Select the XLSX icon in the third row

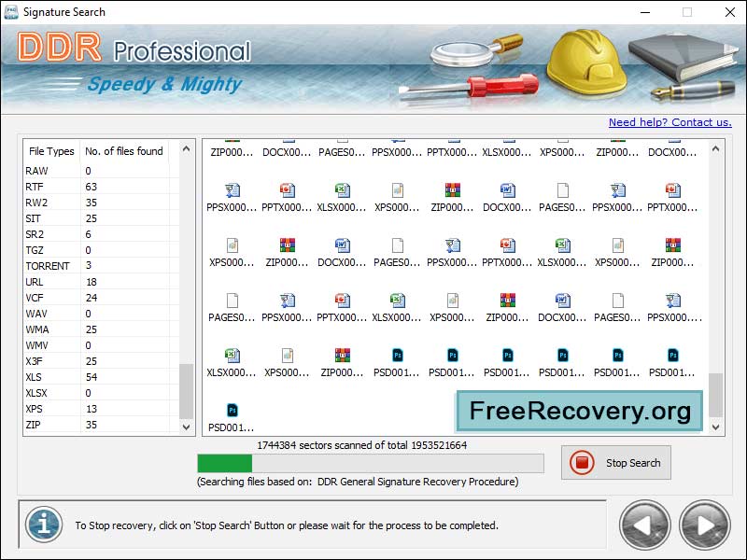coord(563,245)
